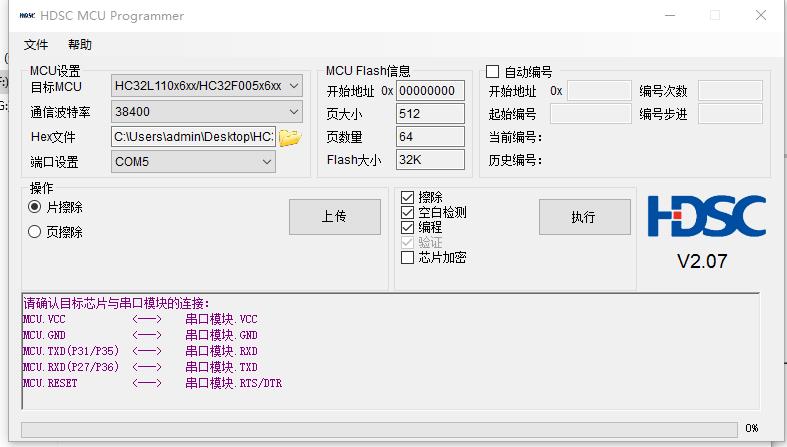
Task: Click the MCU.TXD(P31/P35) log line
Action: click(140, 351)
